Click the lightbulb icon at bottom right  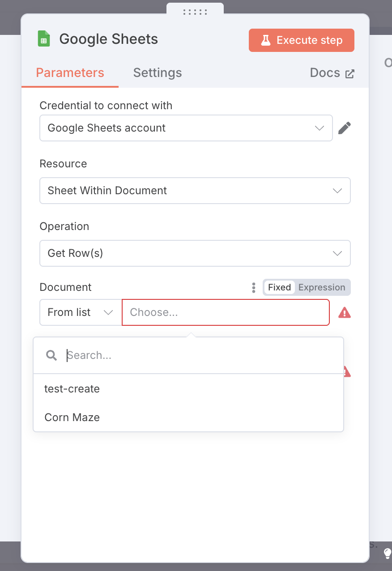coord(388,554)
